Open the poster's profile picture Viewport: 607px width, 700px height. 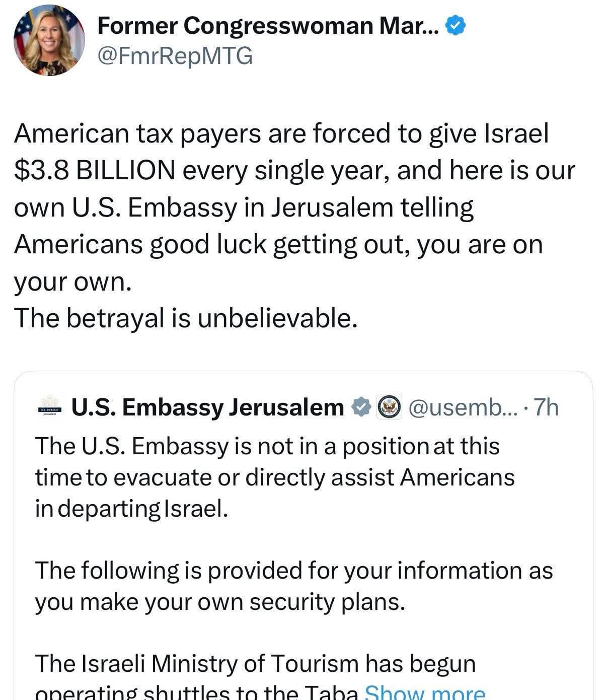point(49,41)
